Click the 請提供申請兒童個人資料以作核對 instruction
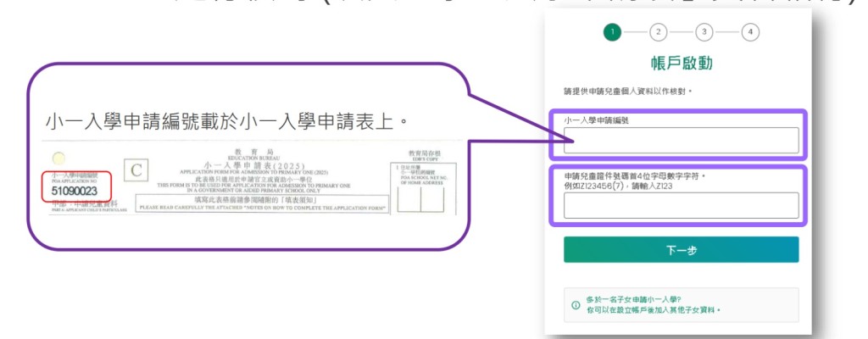The image size is (868, 339). click(x=628, y=91)
